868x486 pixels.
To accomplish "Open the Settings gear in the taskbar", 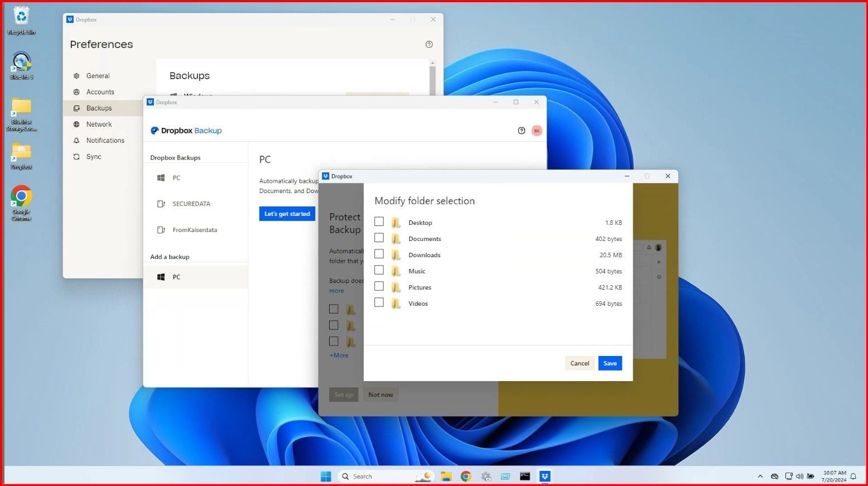I will point(486,476).
